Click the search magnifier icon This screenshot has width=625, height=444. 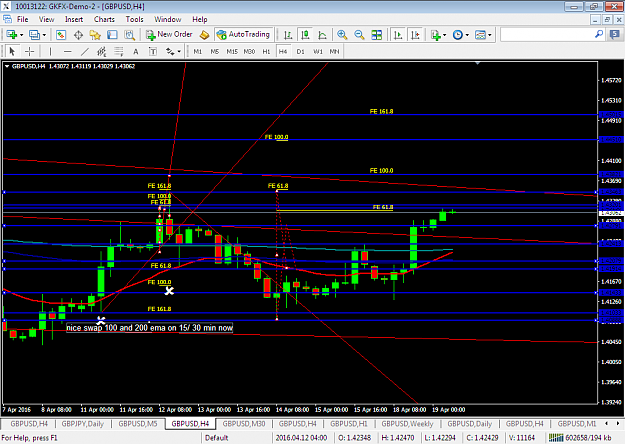coord(599,35)
